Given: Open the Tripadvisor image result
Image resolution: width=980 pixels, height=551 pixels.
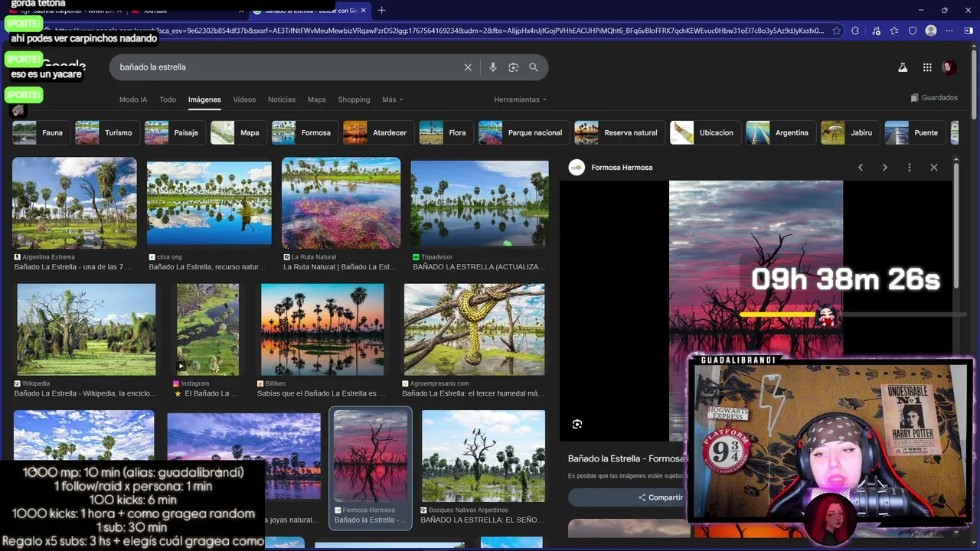Looking at the screenshot, I should tap(480, 203).
